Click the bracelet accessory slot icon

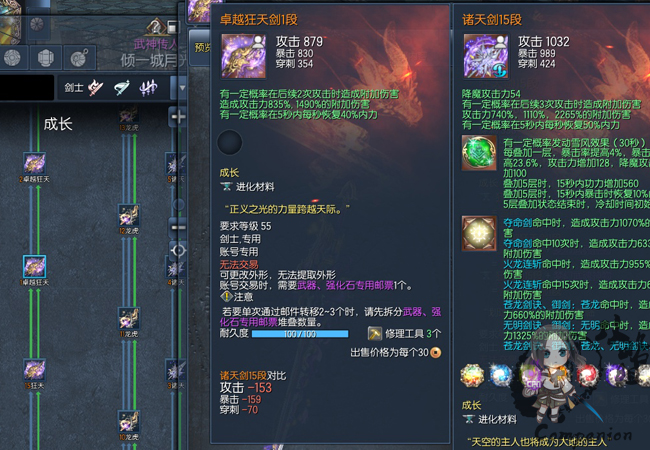(46, 58)
